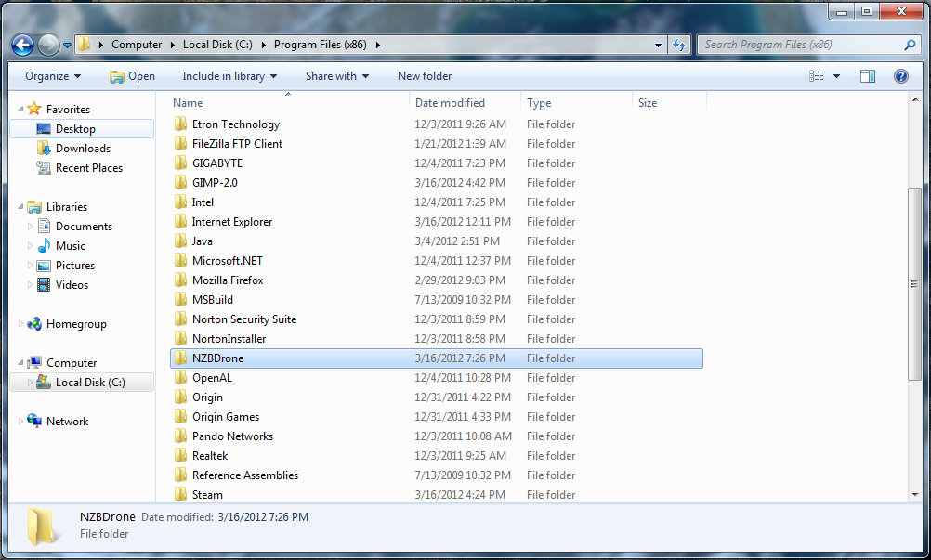Screen dimensions: 931x560
Task: Click Local Disk (C:) in breadcrumb
Action: tap(217, 45)
